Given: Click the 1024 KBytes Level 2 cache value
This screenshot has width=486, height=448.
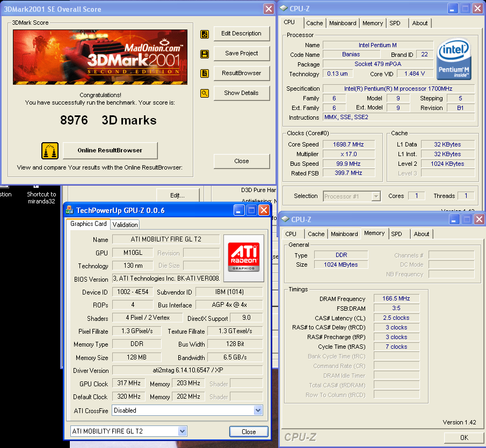Looking at the screenshot, I should [x=447, y=164].
